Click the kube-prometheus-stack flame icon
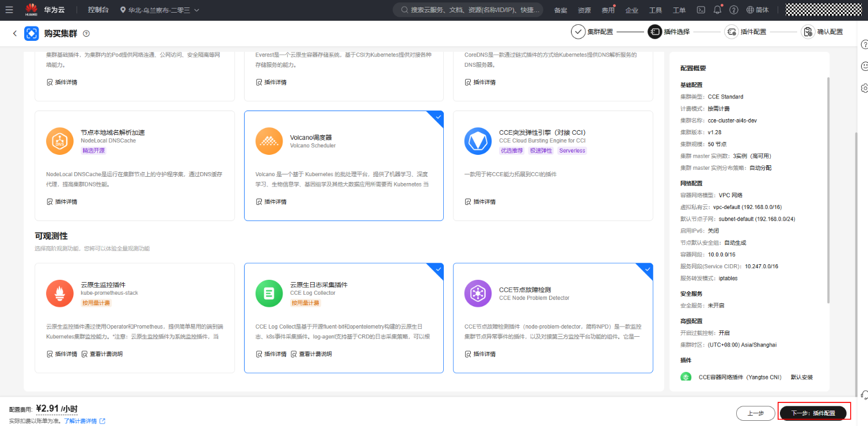This screenshot has height=426, width=868. click(x=60, y=294)
